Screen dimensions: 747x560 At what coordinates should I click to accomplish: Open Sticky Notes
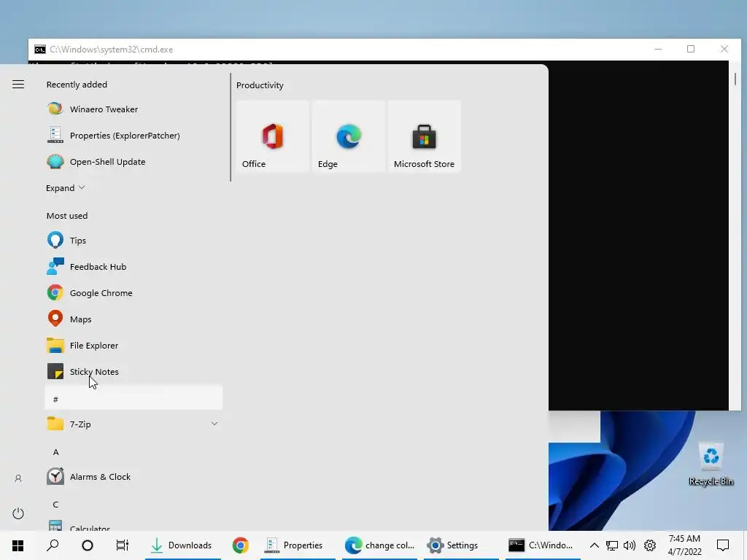[x=133, y=371]
